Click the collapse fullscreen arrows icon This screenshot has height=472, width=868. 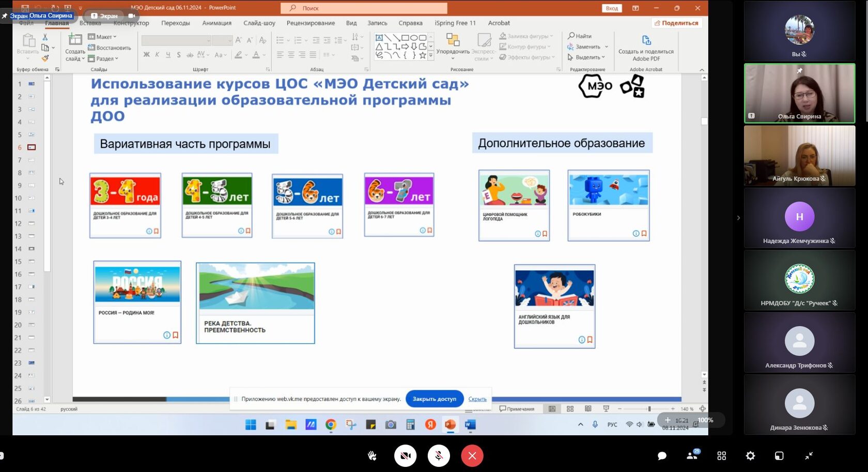coord(809,455)
